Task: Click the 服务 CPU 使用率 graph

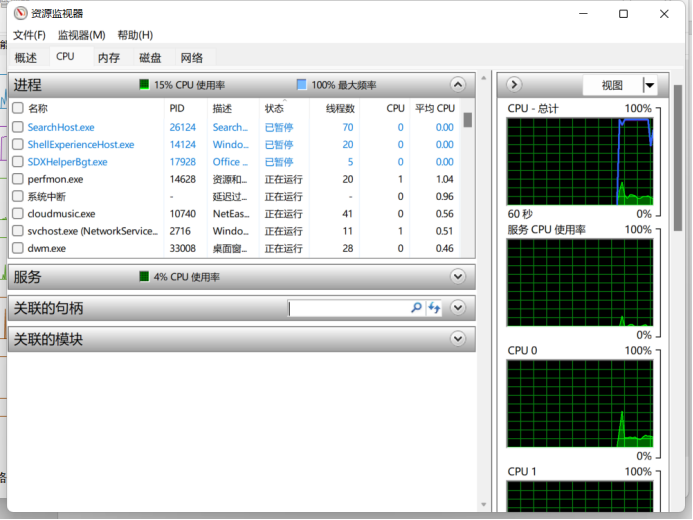Action: click(580, 283)
